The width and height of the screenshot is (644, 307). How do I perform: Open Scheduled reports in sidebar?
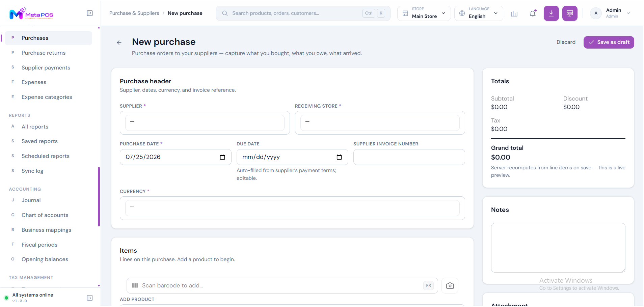[x=48, y=156]
